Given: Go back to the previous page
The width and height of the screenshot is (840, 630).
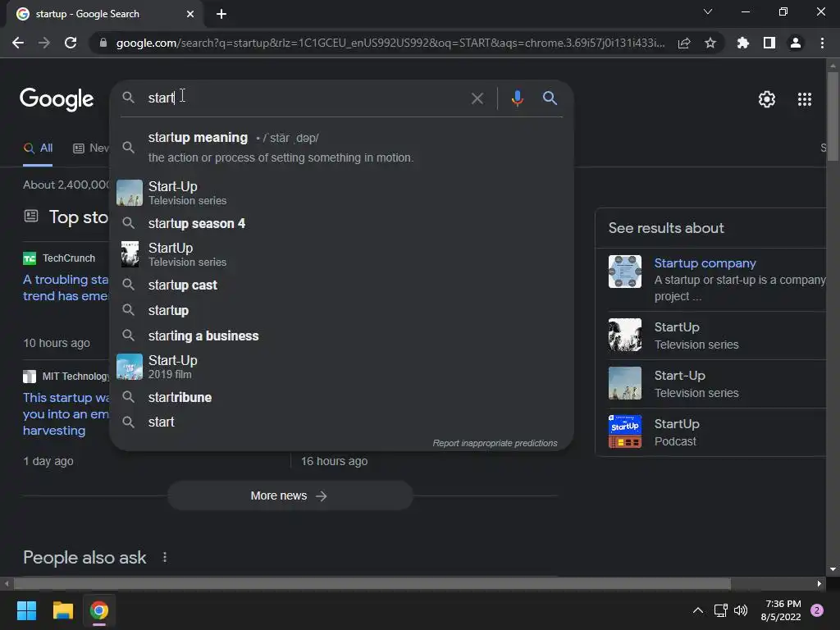Looking at the screenshot, I should point(18,43).
